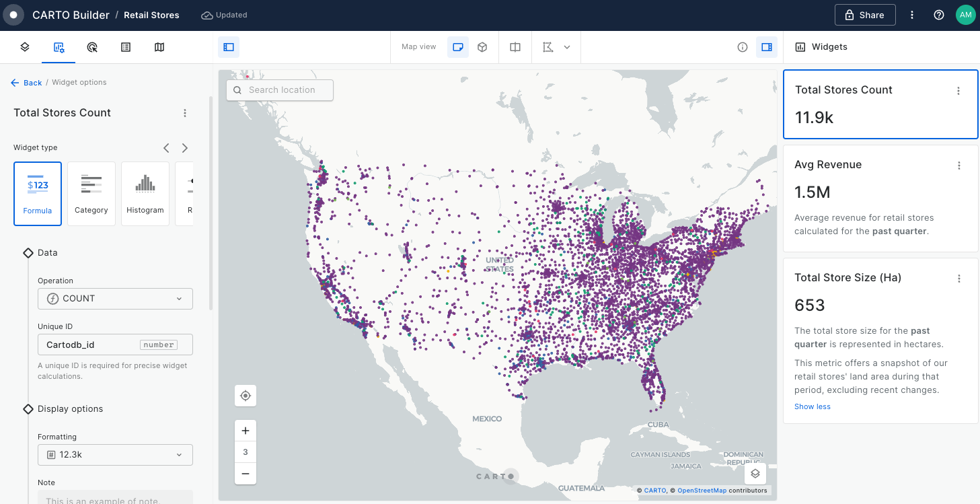Enable split dual map view
Screen dimensions: 980x504
click(515, 47)
